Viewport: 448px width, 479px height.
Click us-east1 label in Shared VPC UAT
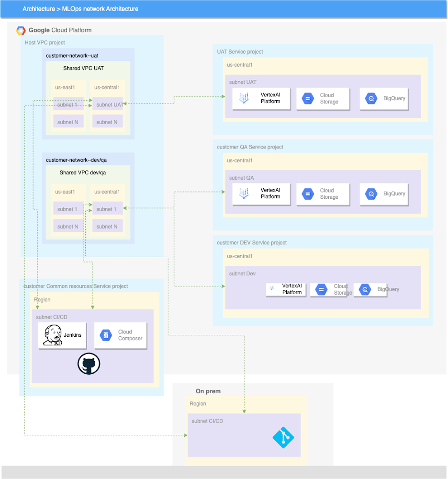[65, 87]
